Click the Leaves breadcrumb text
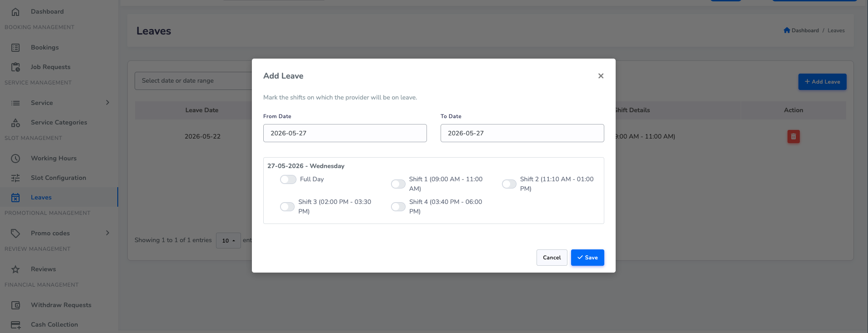Screen dimensions: 868x333 pos(836,30)
